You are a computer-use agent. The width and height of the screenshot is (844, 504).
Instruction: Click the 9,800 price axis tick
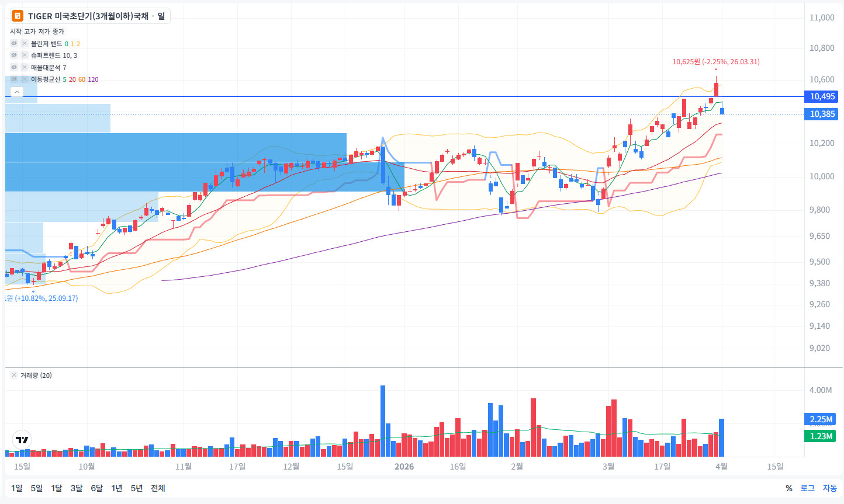(x=819, y=210)
